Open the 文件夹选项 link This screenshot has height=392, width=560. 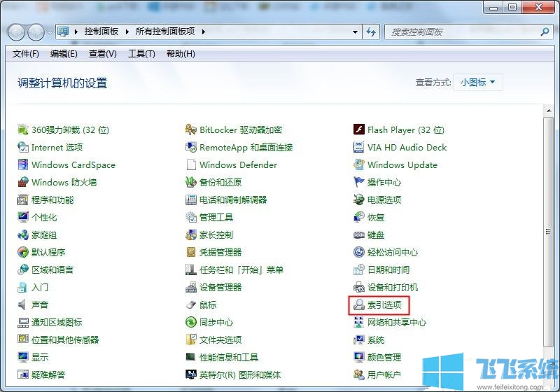pyautogui.click(x=220, y=340)
